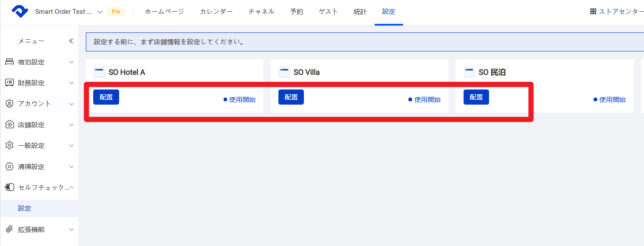
Task: Select 設定 sub-item in the sidebar
Action: 25,208
